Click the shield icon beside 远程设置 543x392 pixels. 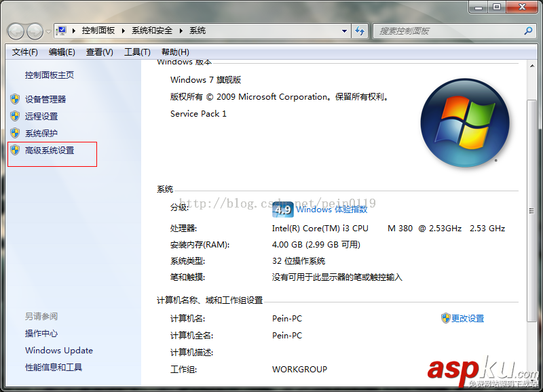click(15, 116)
